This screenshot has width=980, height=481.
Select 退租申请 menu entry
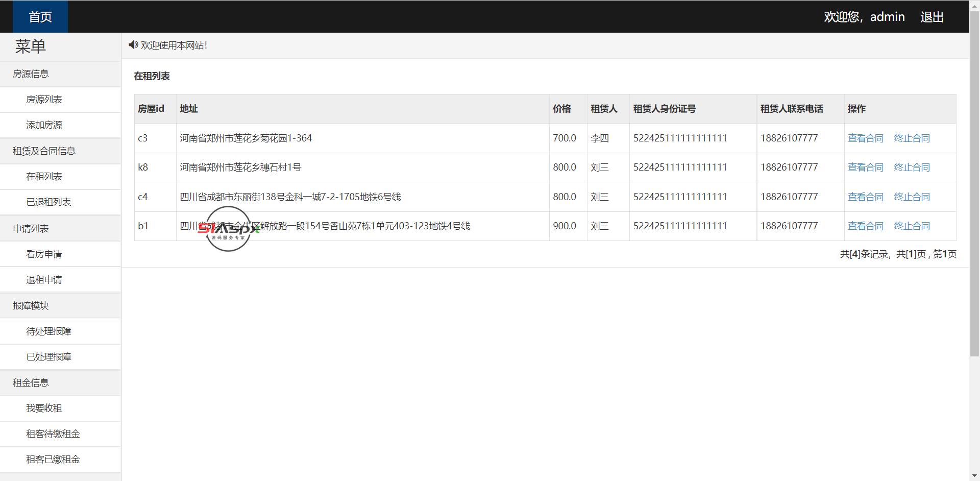coord(44,280)
